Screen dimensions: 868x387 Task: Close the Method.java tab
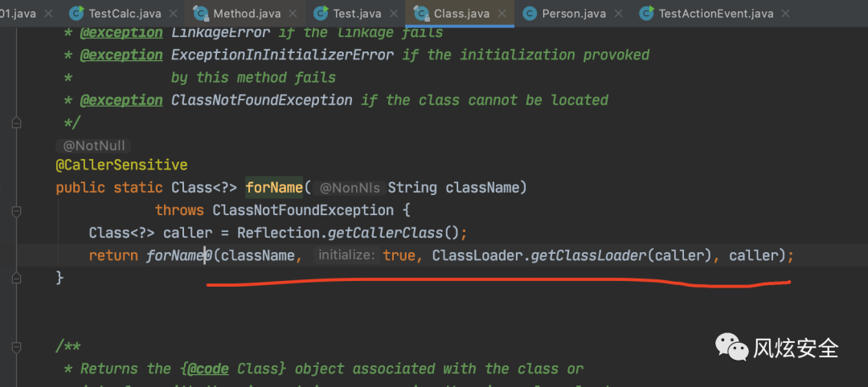[293, 14]
